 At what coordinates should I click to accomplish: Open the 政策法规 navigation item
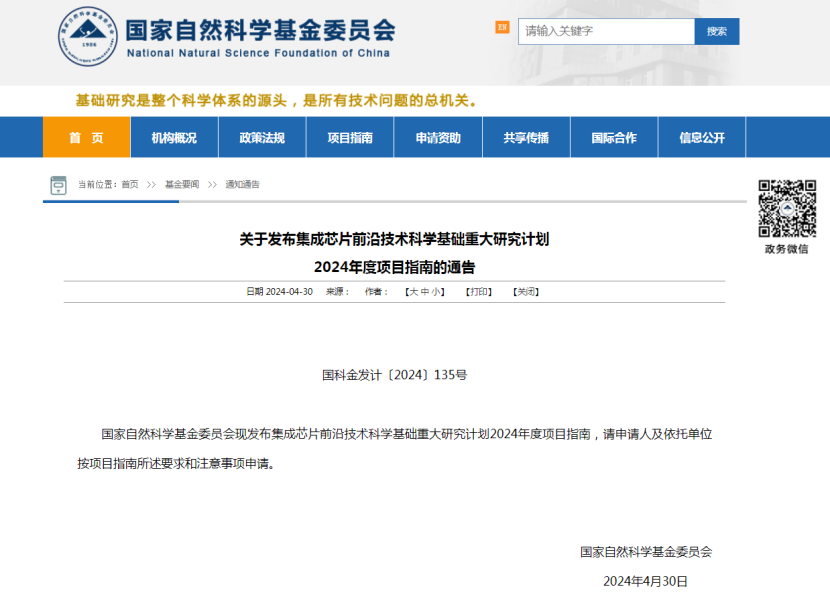262,138
